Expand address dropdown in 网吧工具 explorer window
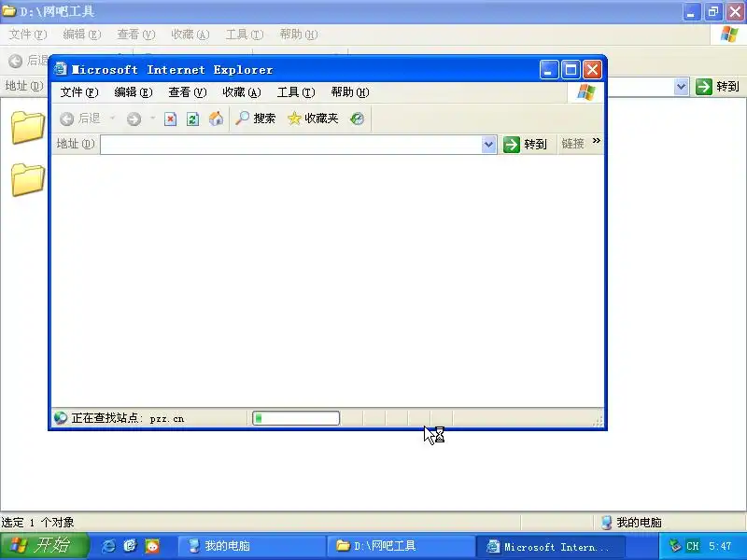Screen dimensions: 747x560 tap(682, 87)
